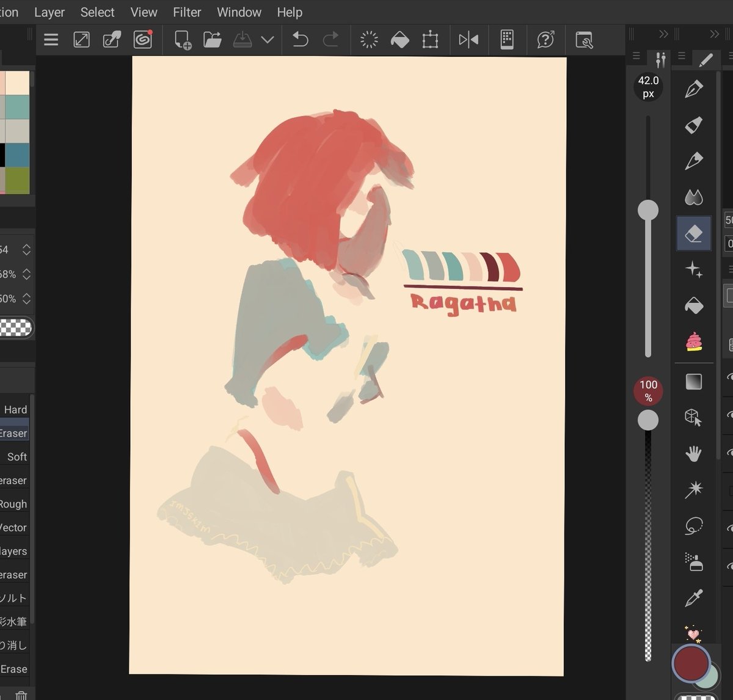
Task: Select the Soft sub tool
Action: [17, 457]
